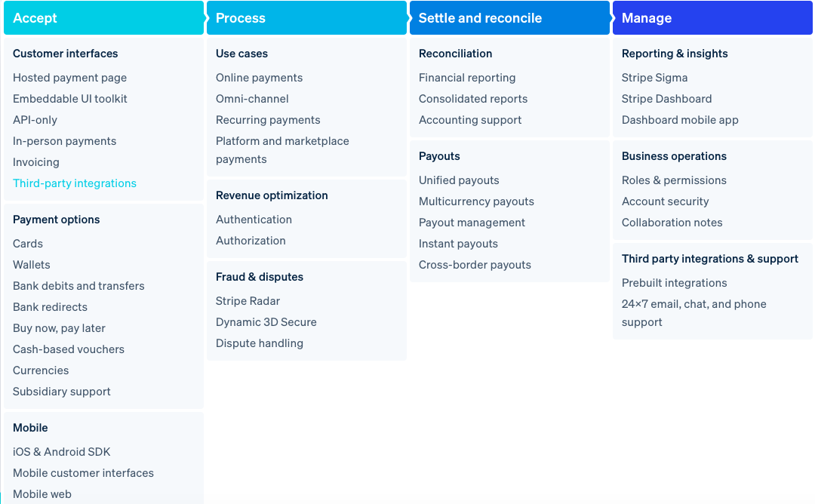Open Financial reporting link

(x=467, y=78)
